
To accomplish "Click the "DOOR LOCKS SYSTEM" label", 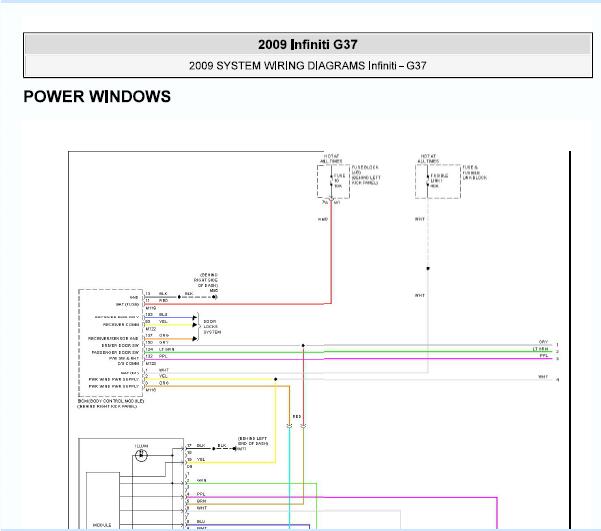I will (x=212, y=327).
